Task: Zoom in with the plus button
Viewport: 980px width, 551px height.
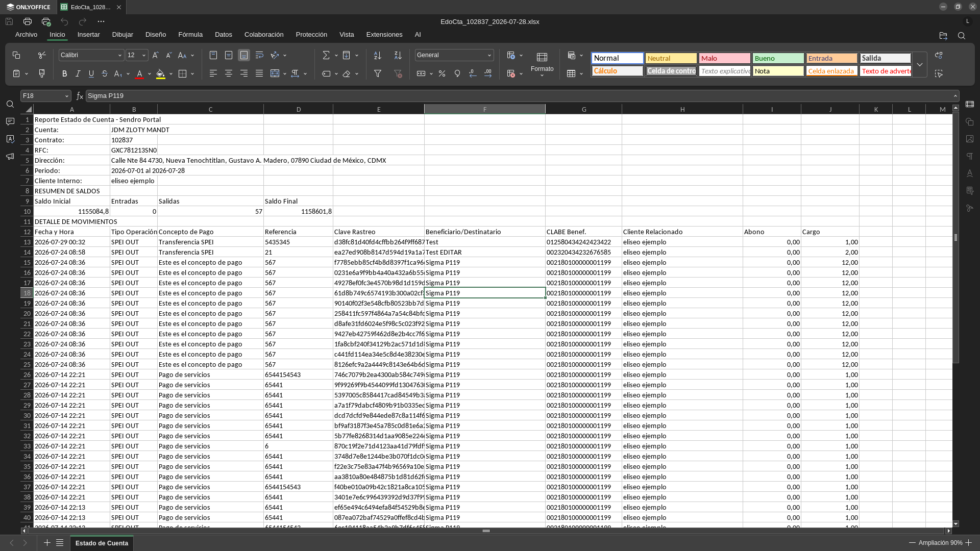Action: 968,543
